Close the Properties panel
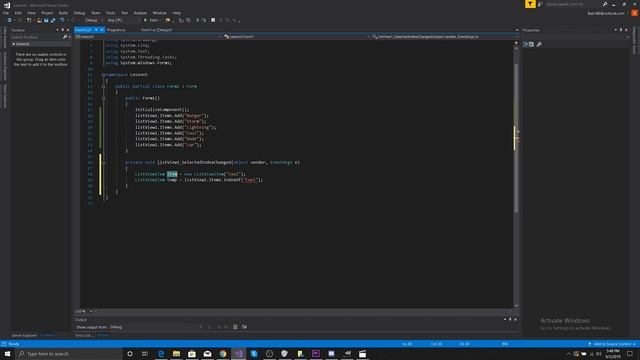 [x=626, y=30]
